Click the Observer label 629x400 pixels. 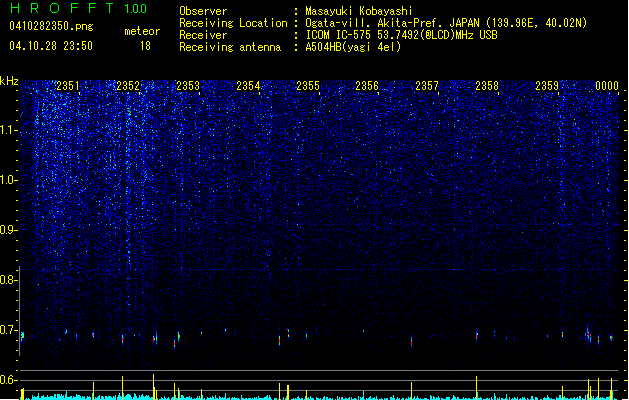pyautogui.click(x=203, y=11)
